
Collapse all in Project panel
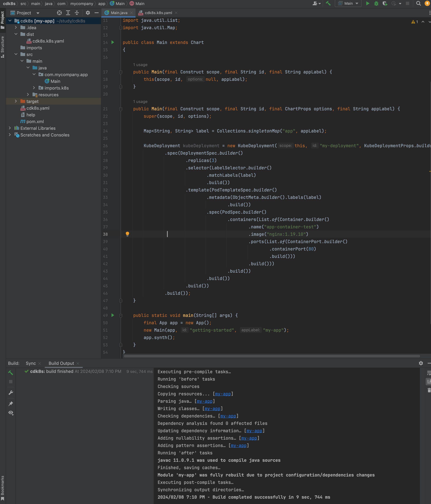click(77, 13)
